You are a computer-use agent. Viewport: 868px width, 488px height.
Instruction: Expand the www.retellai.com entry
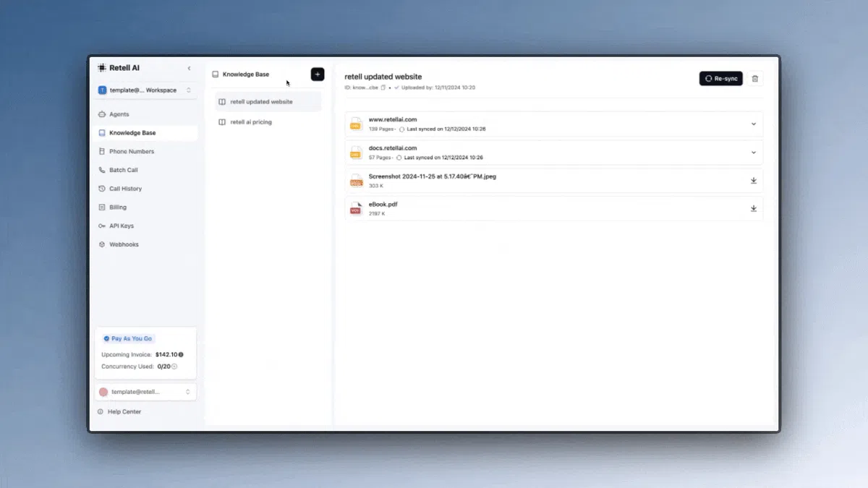754,124
